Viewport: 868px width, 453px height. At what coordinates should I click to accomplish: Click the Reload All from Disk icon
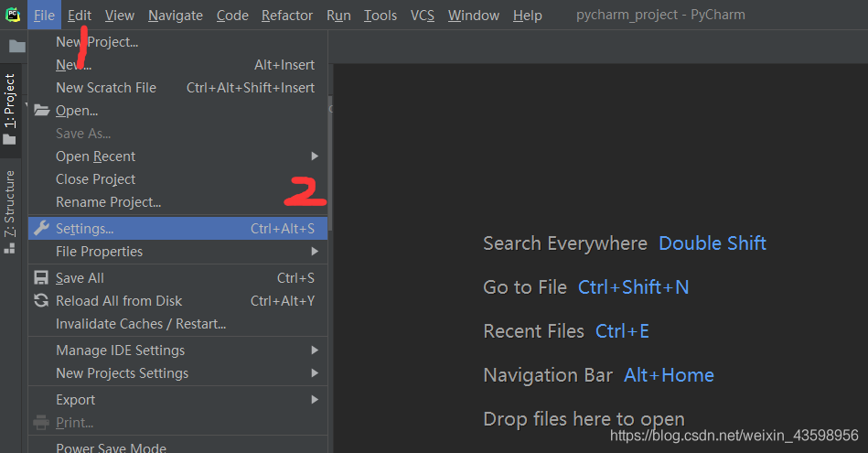[41, 301]
